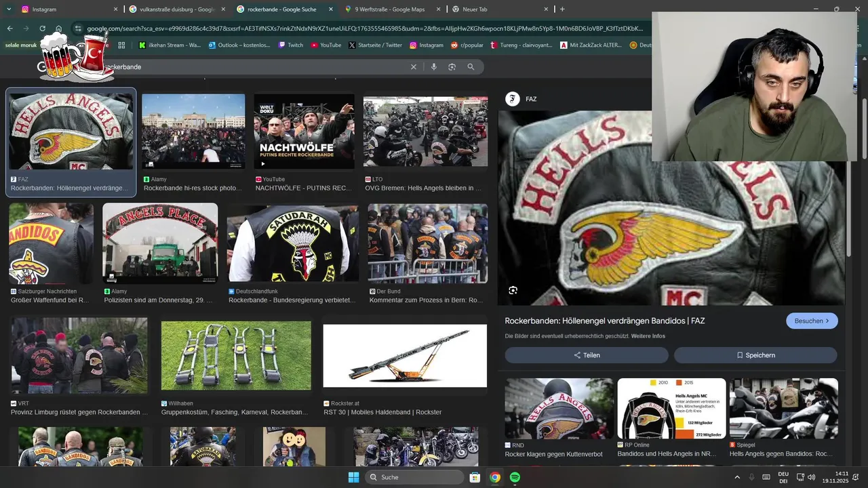Open the ilkehan Stream bookmark
Image resolution: width=868 pixels, height=488 pixels.
tap(170, 45)
